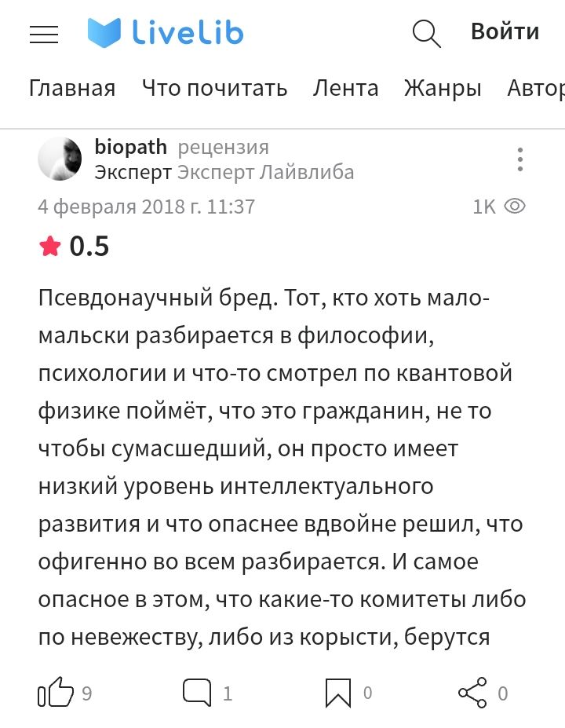Open the biopath username profile link
The height and width of the screenshot is (728, 565).
coord(130,147)
